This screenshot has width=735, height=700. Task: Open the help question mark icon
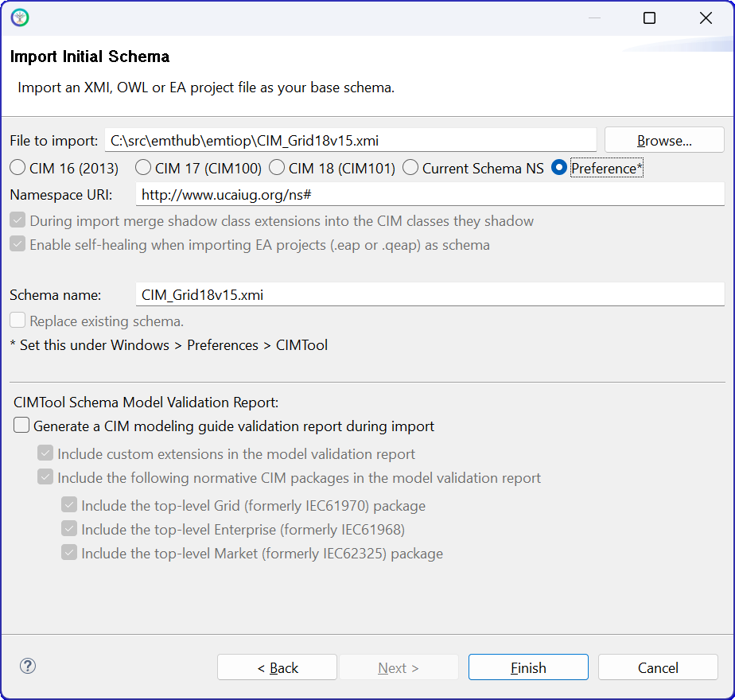[x=28, y=667]
